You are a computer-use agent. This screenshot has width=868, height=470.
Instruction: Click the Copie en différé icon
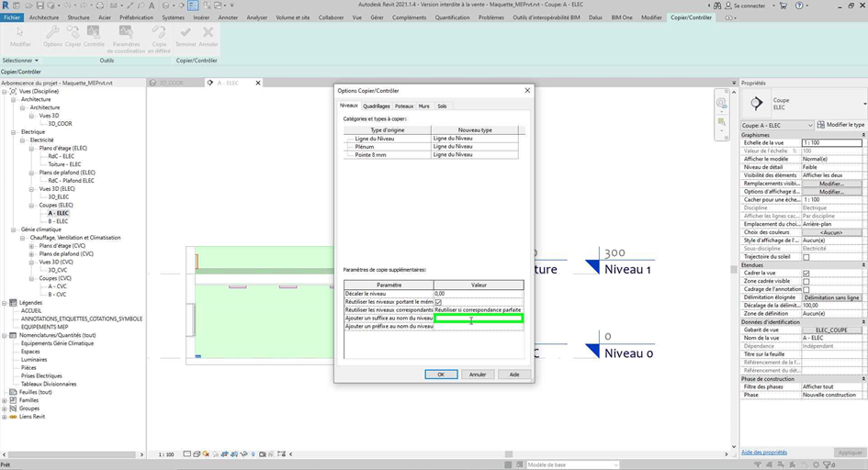[159, 32]
